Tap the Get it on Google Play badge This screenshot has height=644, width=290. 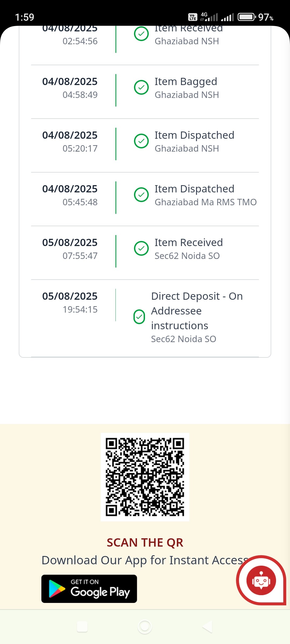coord(89,589)
